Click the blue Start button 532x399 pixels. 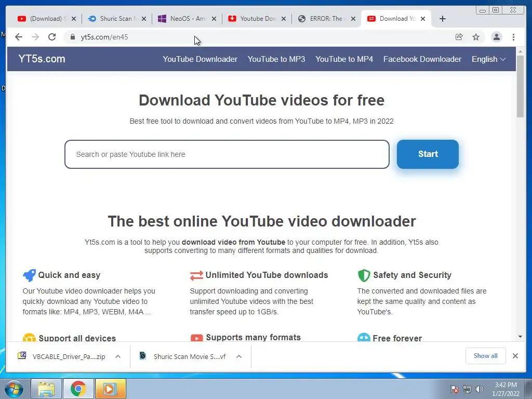coord(428,154)
